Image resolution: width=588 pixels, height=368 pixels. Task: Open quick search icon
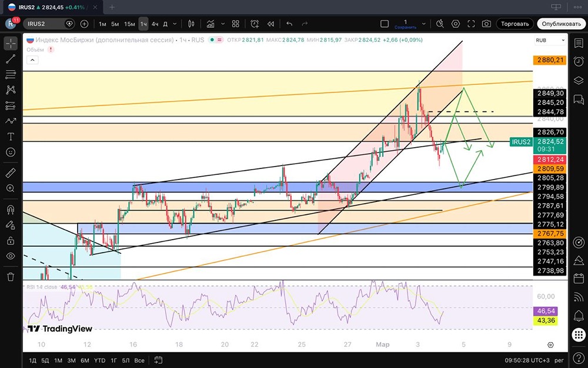click(440, 24)
